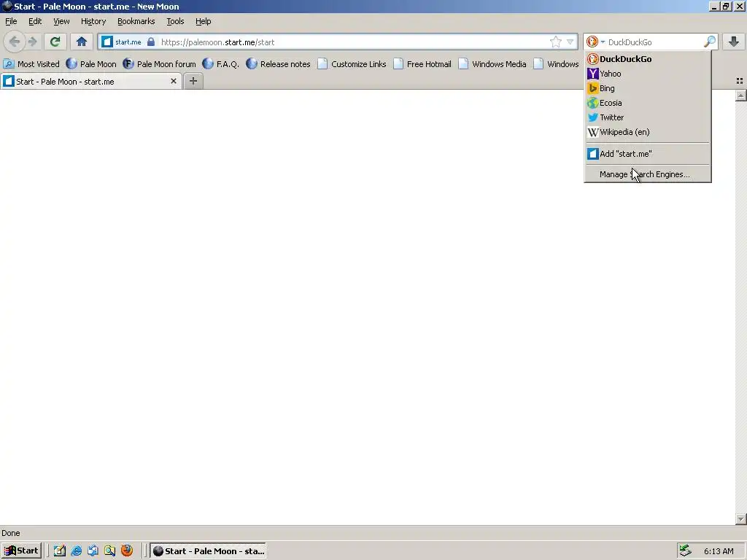Open search engine selector DuckDuckGo icon dropdown
The height and width of the screenshot is (560, 747).
(x=595, y=42)
